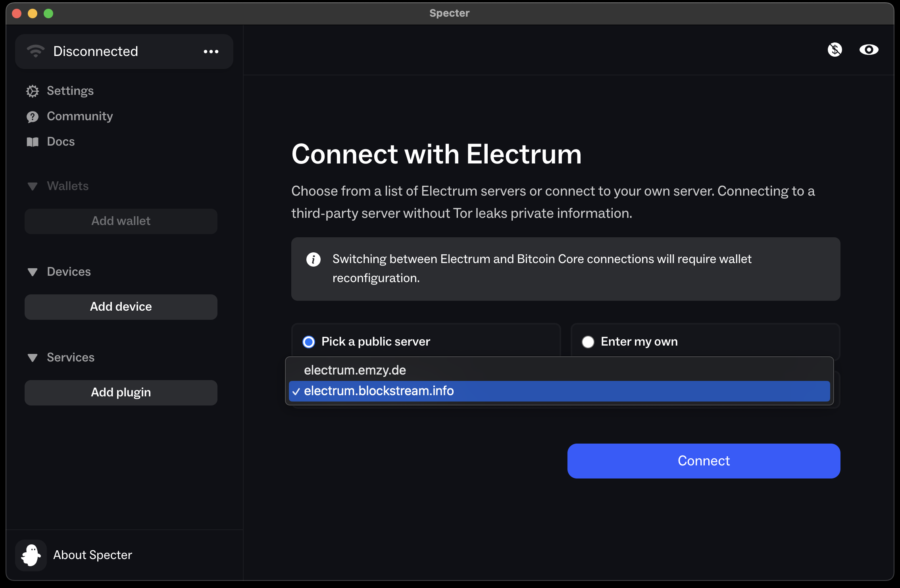This screenshot has height=588, width=900.
Task: Choose electrum.blockstream.info from the server list
Action: coord(379,391)
